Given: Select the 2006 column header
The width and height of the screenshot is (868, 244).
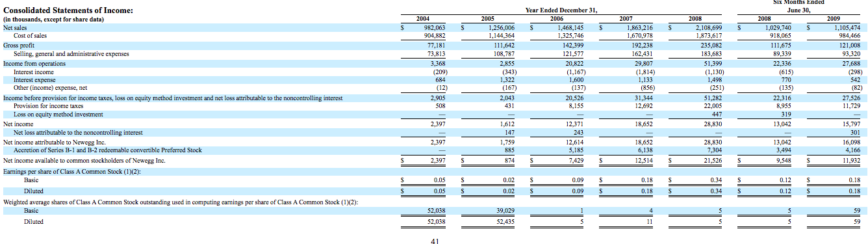Looking at the screenshot, I should pos(557,20).
